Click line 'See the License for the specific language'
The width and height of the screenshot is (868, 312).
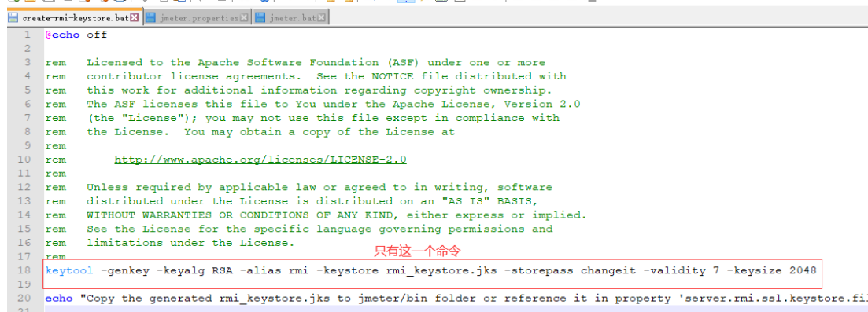[x=319, y=229]
